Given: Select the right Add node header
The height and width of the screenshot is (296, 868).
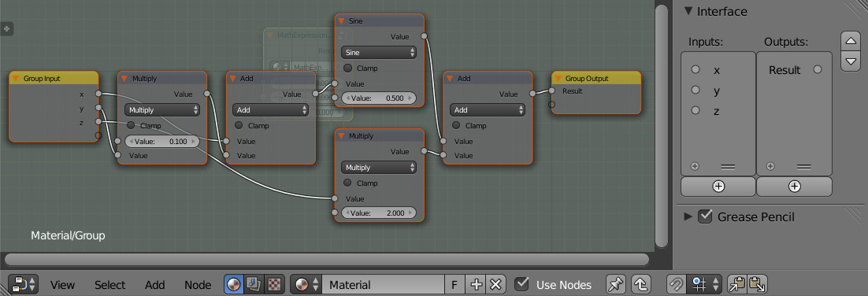Looking at the screenshot, I should coord(488,79).
